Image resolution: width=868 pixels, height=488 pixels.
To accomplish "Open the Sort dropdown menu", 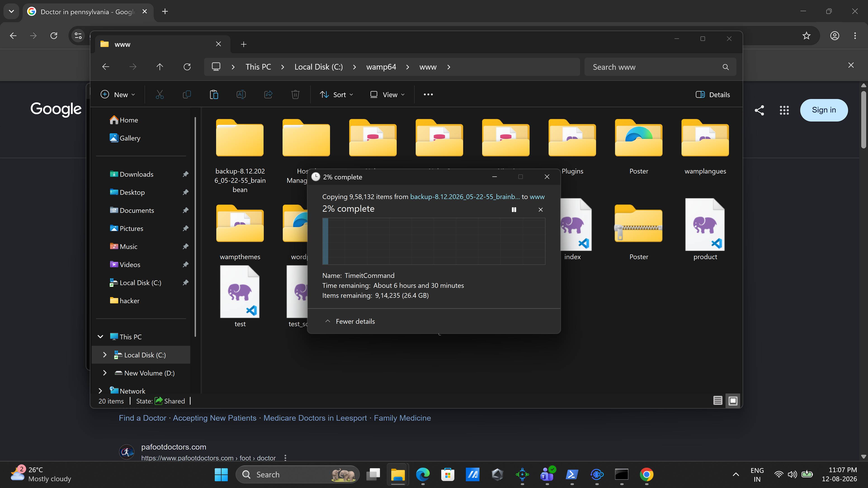I will 337,95.
